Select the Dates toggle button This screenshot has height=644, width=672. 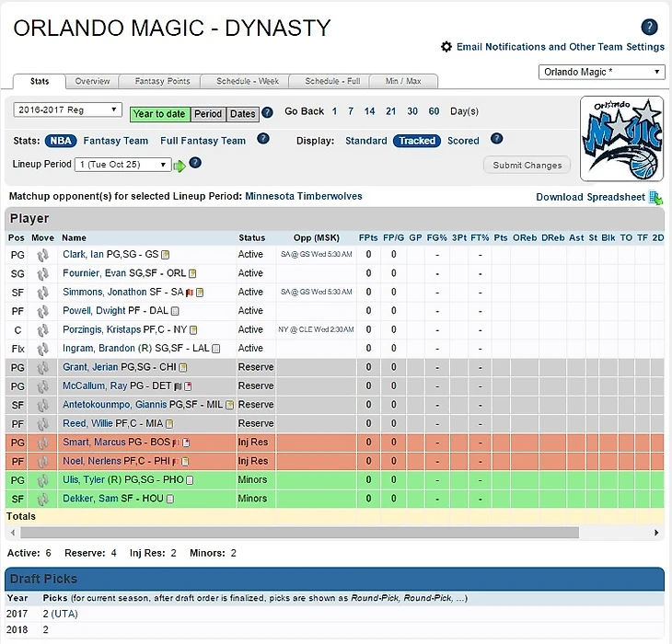(x=243, y=114)
